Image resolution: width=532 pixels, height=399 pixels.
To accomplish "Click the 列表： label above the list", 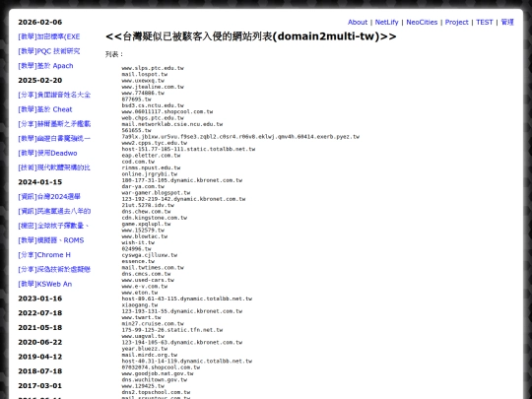I will (x=114, y=54).
